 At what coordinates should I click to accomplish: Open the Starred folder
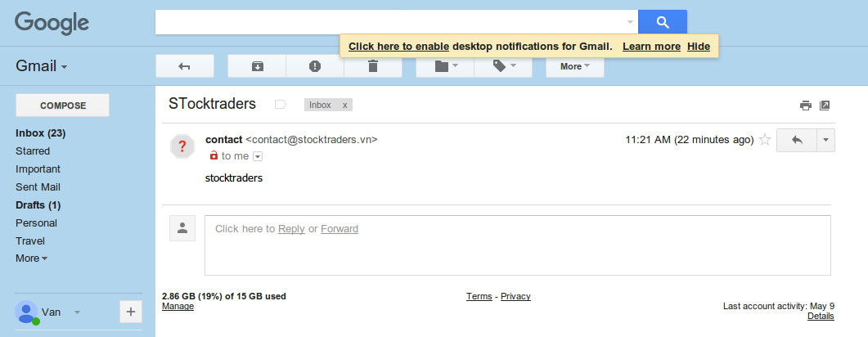[33, 151]
